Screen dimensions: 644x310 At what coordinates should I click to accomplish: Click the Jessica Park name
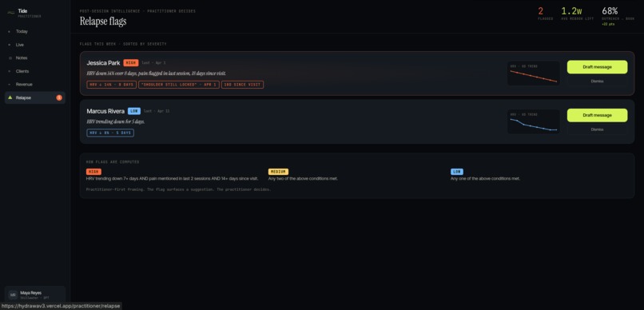(104, 63)
